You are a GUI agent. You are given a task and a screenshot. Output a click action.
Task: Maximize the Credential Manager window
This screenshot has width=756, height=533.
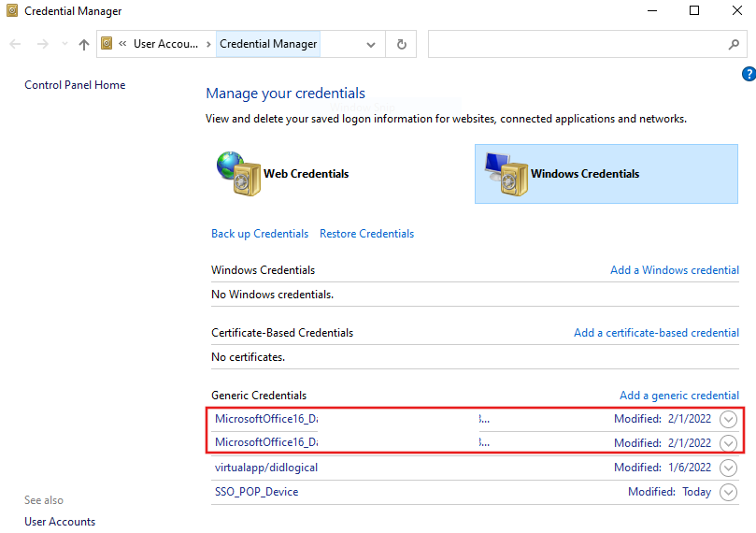(694, 10)
